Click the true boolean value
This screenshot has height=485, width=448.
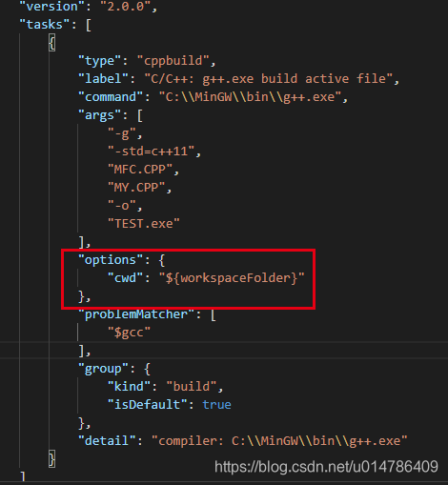tap(217, 405)
